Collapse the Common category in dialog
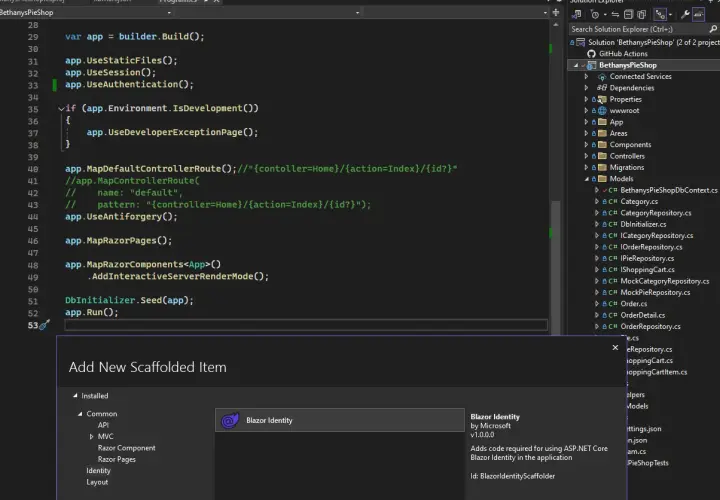Image resolution: width=720 pixels, height=500 pixels. (x=80, y=414)
